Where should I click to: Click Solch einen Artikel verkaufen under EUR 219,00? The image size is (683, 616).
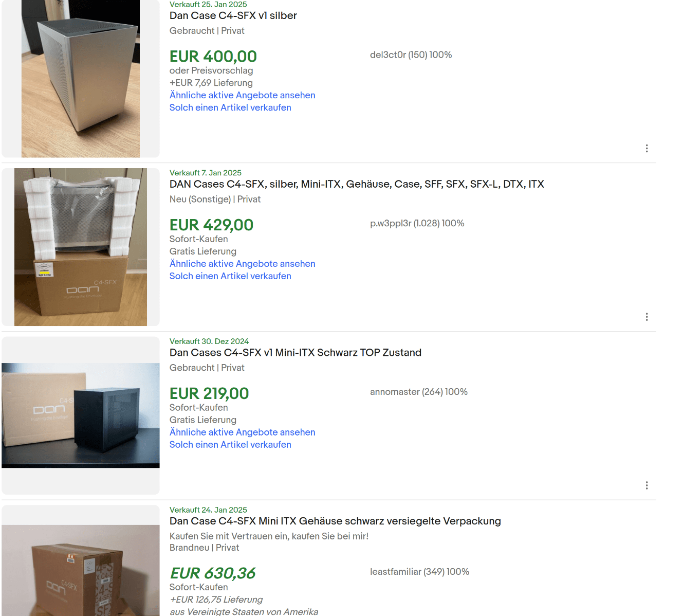pos(230,445)
